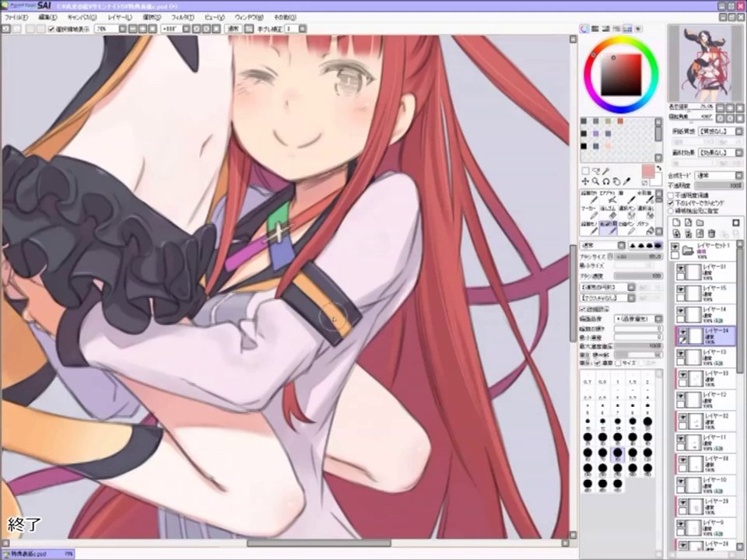
Task: Choose the マーカー marker tool
Action: click(590, 213)
